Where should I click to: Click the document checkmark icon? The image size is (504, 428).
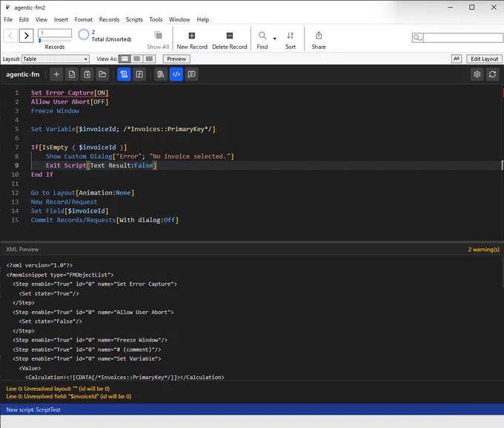click(x=72, y=75)
